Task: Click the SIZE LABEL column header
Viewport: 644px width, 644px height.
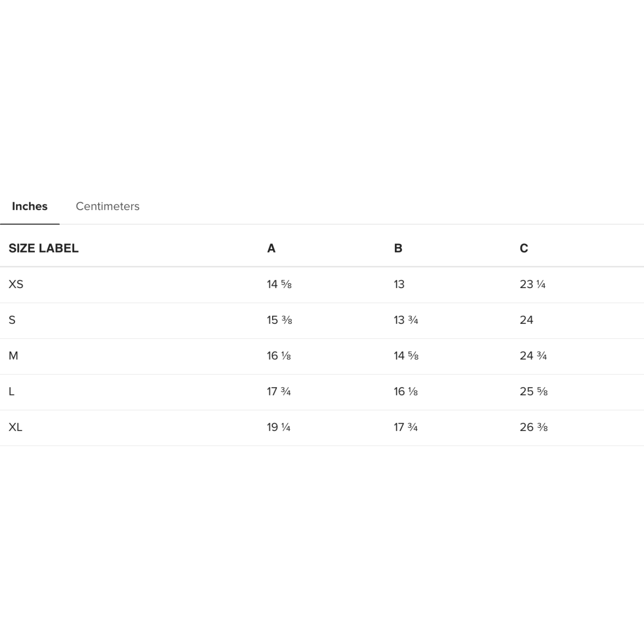Action: [43, 248]
